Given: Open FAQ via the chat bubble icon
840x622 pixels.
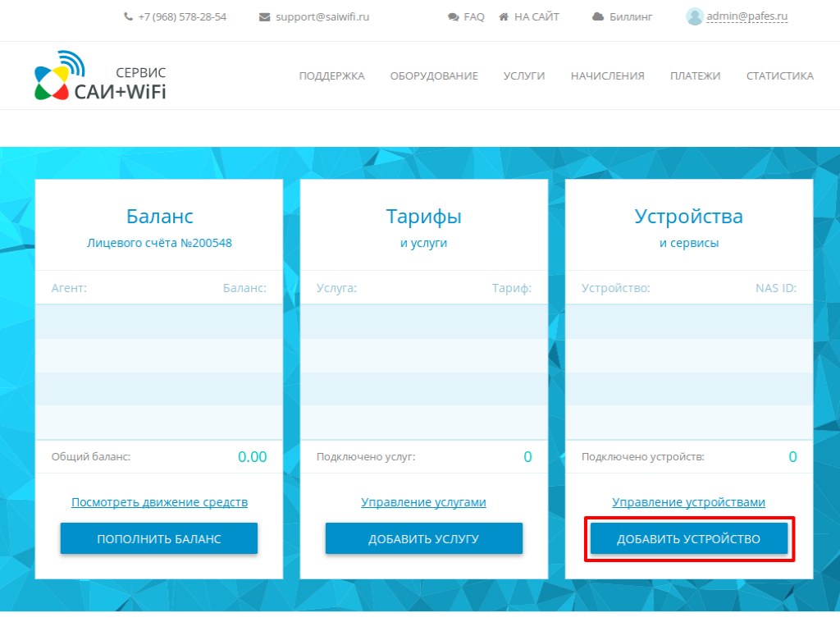Looking at the screenshot, I should click(451, 16).
